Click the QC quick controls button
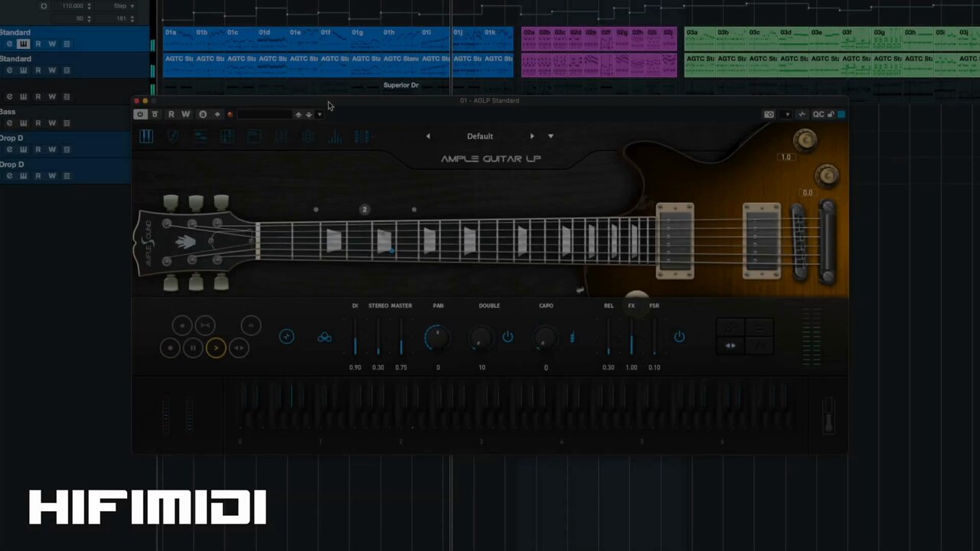 (x=818, y=114)
